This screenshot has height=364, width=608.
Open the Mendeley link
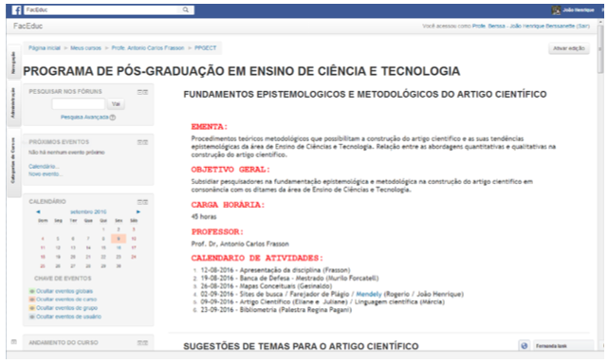pyautogui.click(x=369, y=294)
